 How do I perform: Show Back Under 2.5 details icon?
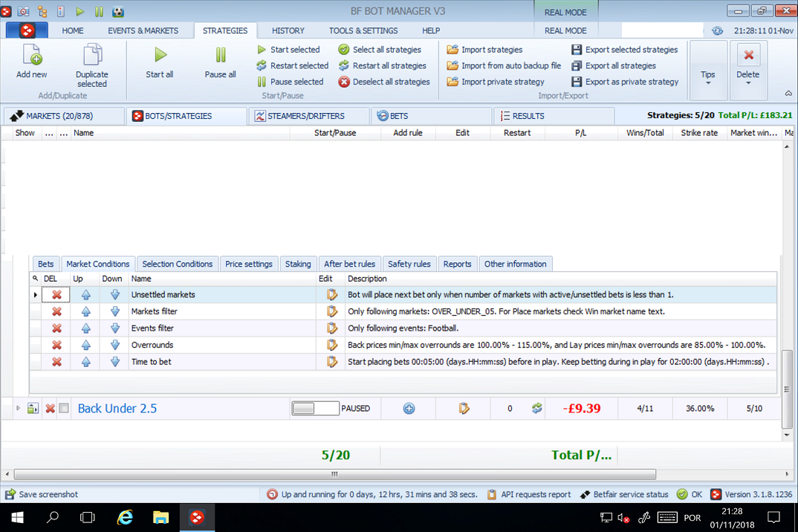(33, 409)
